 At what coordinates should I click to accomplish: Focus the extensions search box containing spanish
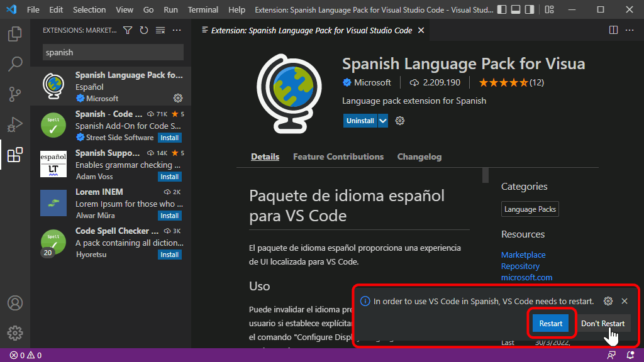[113, 53]
